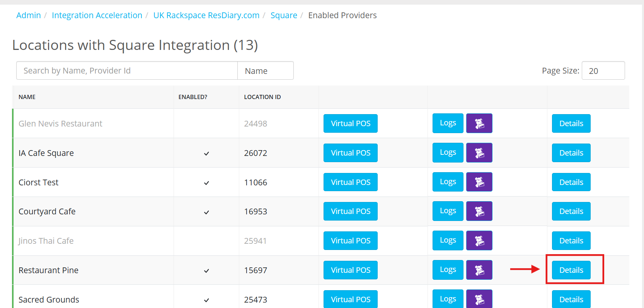Open Virtual POS for Glen Nevis Restaurant
Image resolution: width=644 pixels, height=308 pixels.
(x=351, y=123)
